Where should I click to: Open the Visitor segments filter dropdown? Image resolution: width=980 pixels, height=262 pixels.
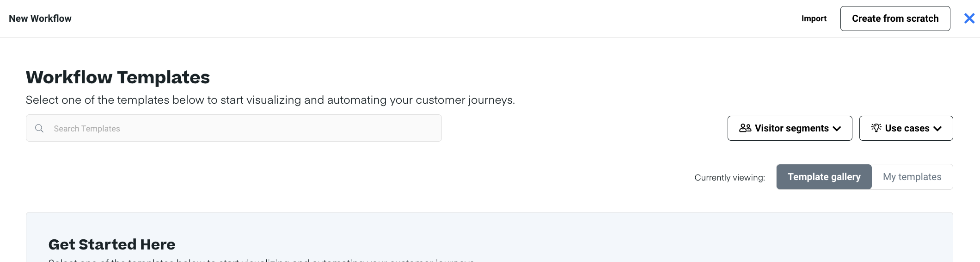click(x=790, y=128)
